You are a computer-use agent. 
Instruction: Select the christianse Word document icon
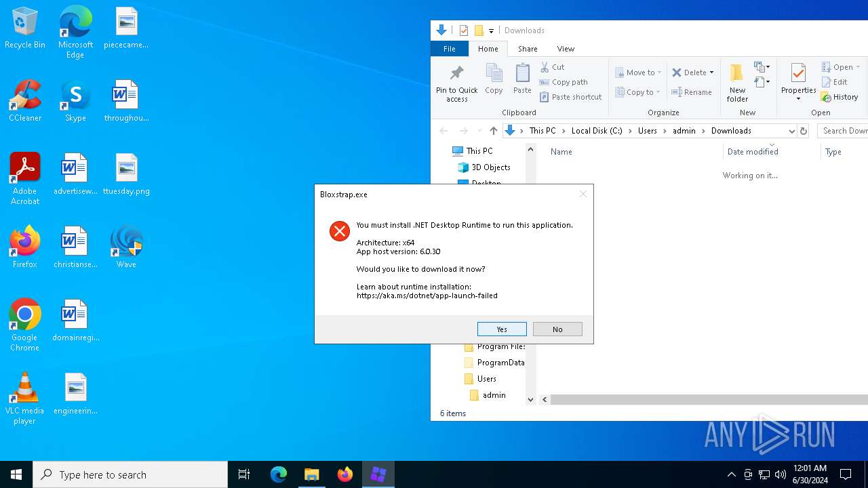point(75,248)
